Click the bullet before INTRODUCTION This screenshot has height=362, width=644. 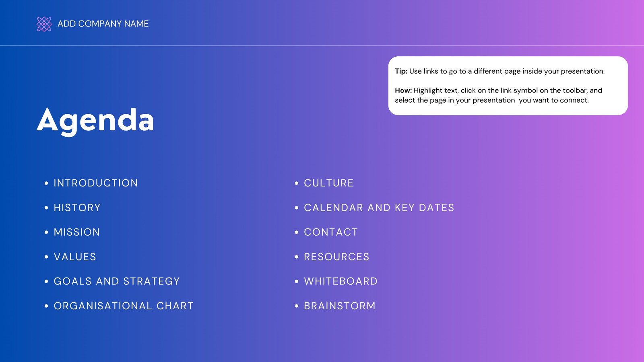(46, 183)
